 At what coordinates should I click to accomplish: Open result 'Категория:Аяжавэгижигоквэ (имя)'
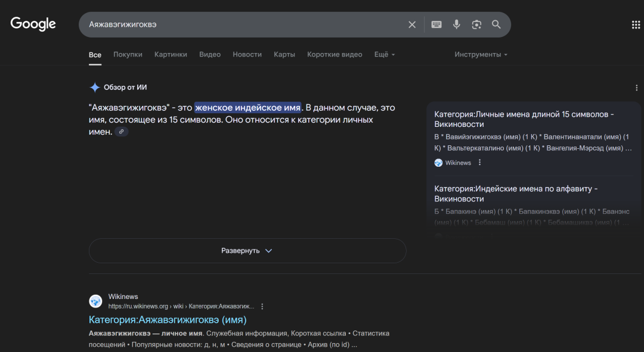[x=168, y=320]
